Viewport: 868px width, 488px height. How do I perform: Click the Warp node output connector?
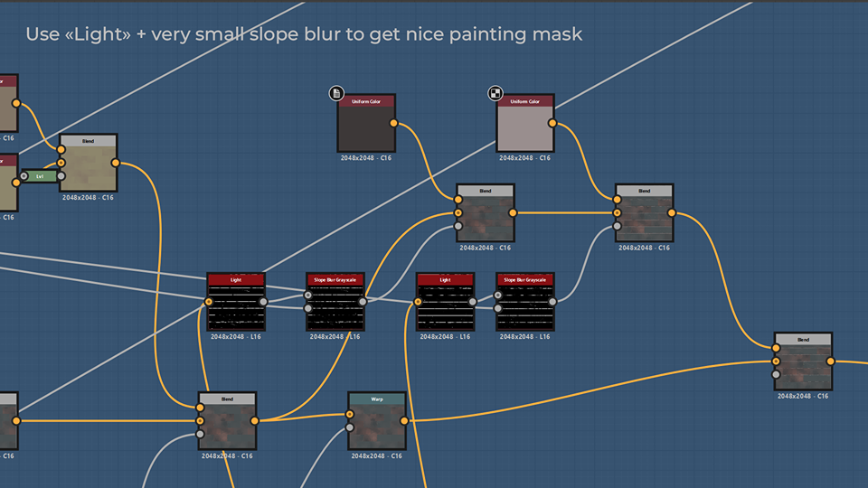404,421
